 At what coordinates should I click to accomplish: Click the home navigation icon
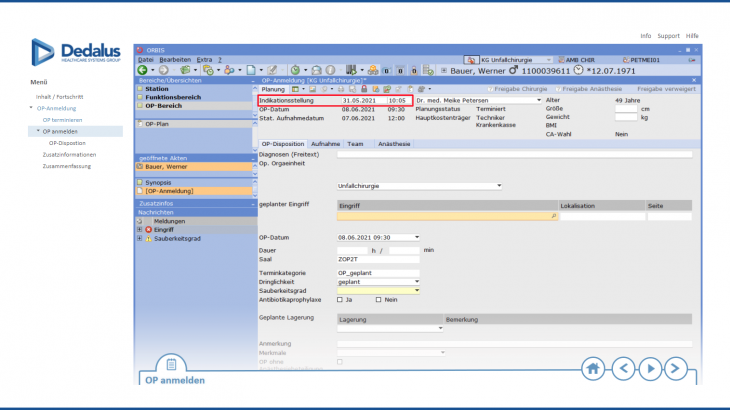[x=594, y=368]
